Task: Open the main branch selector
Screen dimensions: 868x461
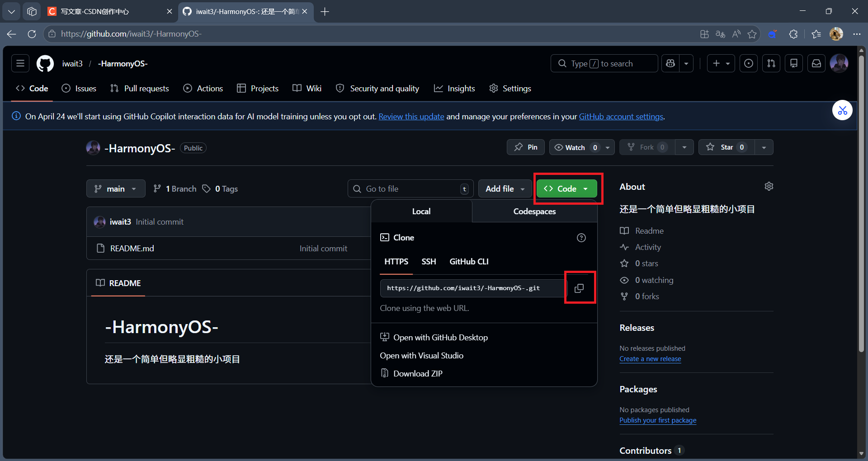Action: [116, 189]
